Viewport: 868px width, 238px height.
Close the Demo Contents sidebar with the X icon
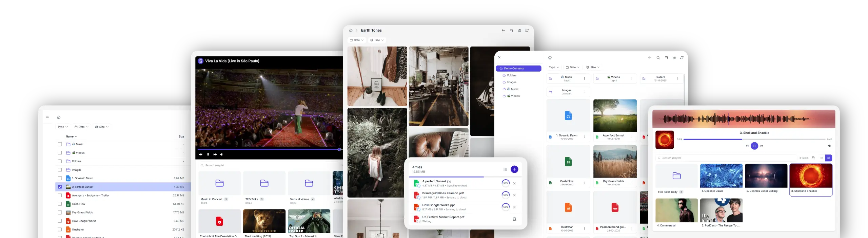click(x=499, y=57)
